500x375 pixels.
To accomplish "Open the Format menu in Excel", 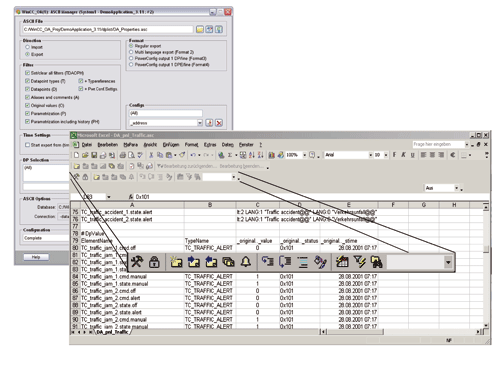I will 191,145.
